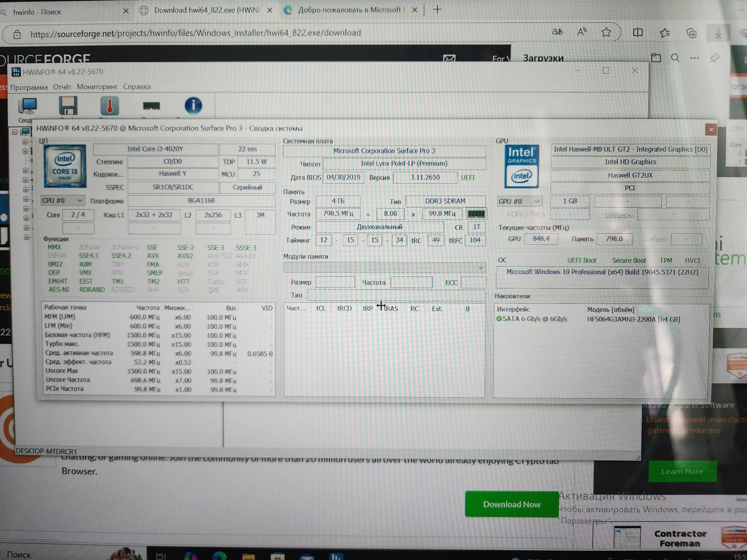Screen dimensions: 747x560
Task: Select the computer root node in tree
Action: 26,132
